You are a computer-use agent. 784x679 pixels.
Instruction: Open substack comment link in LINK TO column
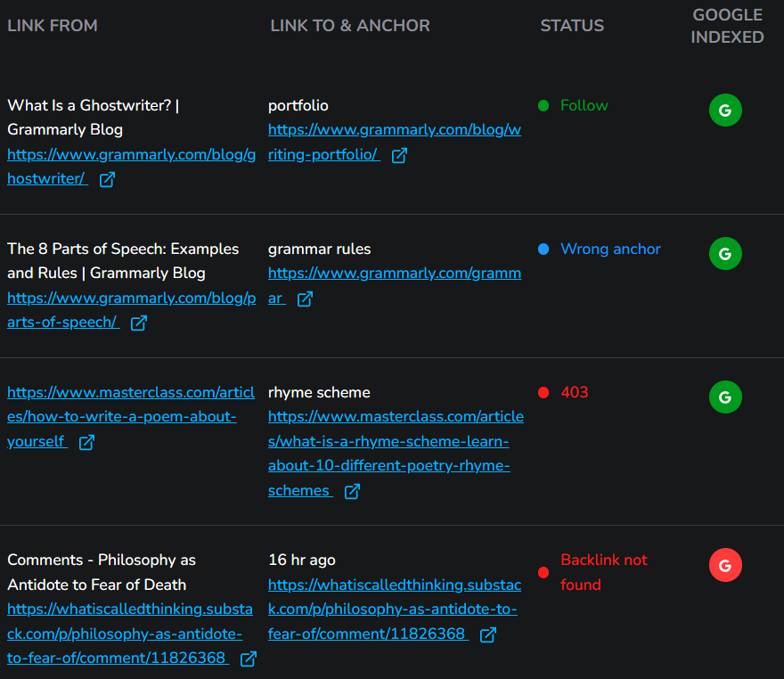click(395, 609)
